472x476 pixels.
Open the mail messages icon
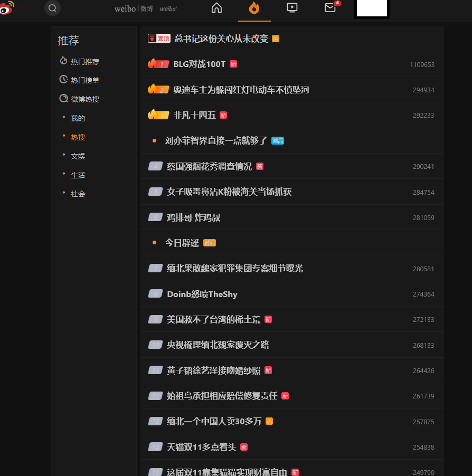tap(330, 7)
